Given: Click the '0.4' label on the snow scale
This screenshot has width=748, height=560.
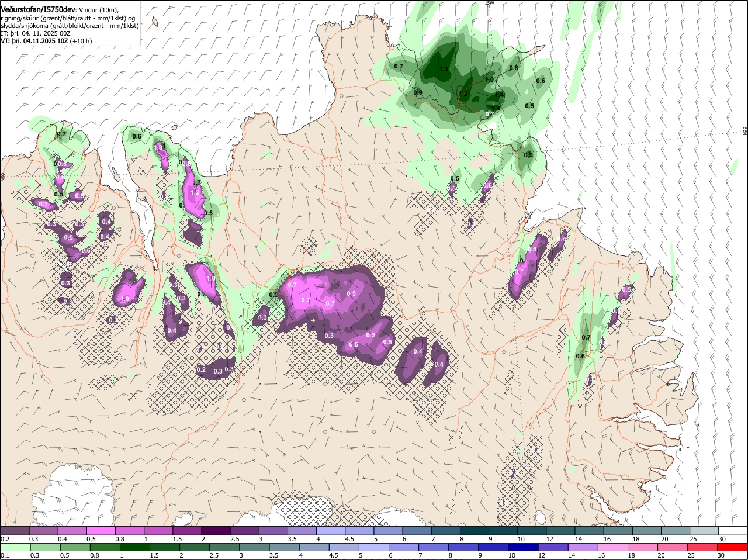Looking at the screenshot, I should [x=63, y=539].
